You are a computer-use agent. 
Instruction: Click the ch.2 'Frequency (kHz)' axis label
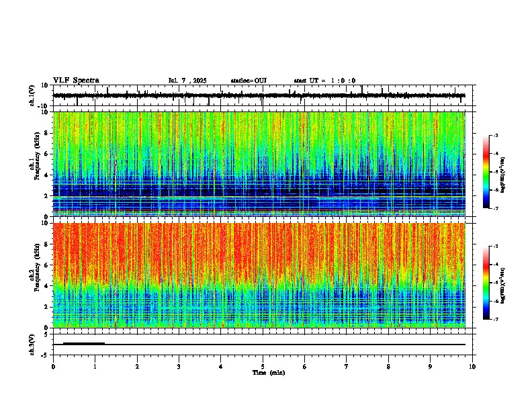[x=37, y=267]
